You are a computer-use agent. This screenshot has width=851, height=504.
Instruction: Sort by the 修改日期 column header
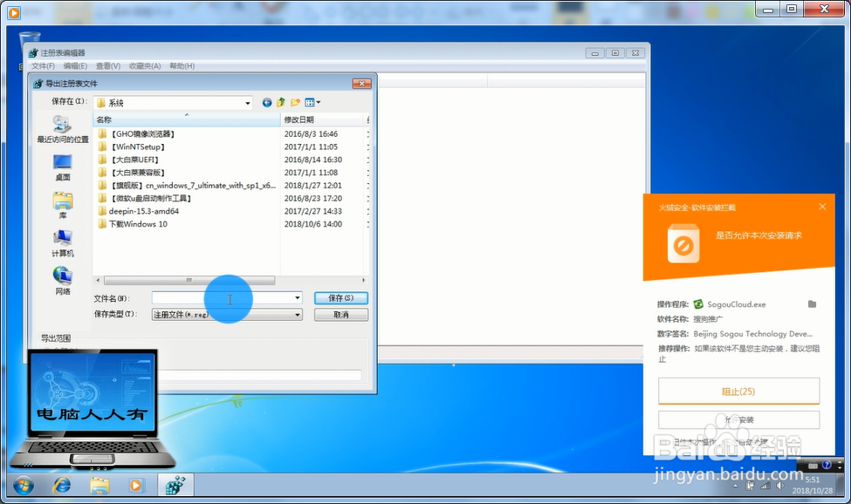(x=323, y=119)
